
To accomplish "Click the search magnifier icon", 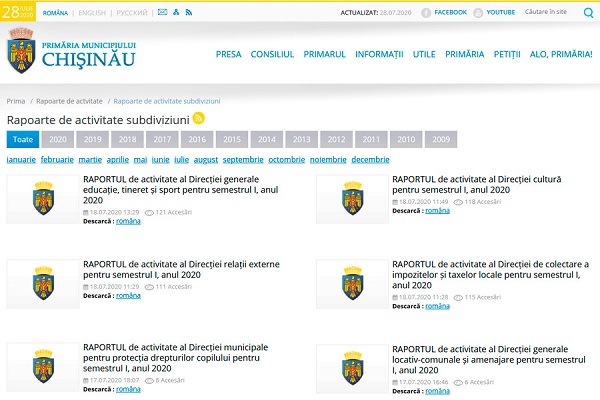I will click(x=589, y=13).
